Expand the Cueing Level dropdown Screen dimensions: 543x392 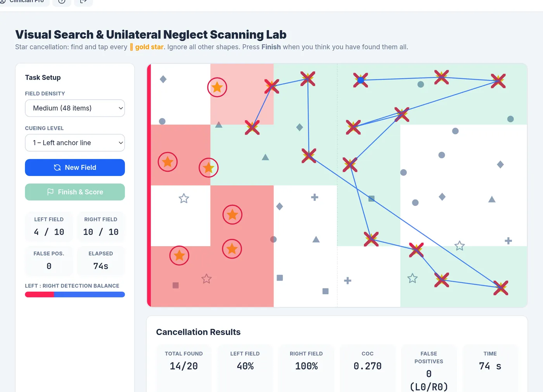75,143
